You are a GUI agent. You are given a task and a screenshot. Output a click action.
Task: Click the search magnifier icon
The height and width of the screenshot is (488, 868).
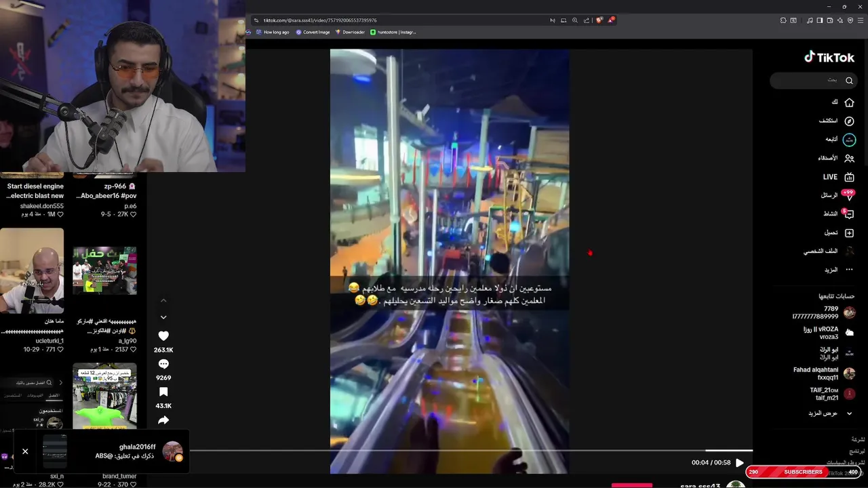point(849,81)
